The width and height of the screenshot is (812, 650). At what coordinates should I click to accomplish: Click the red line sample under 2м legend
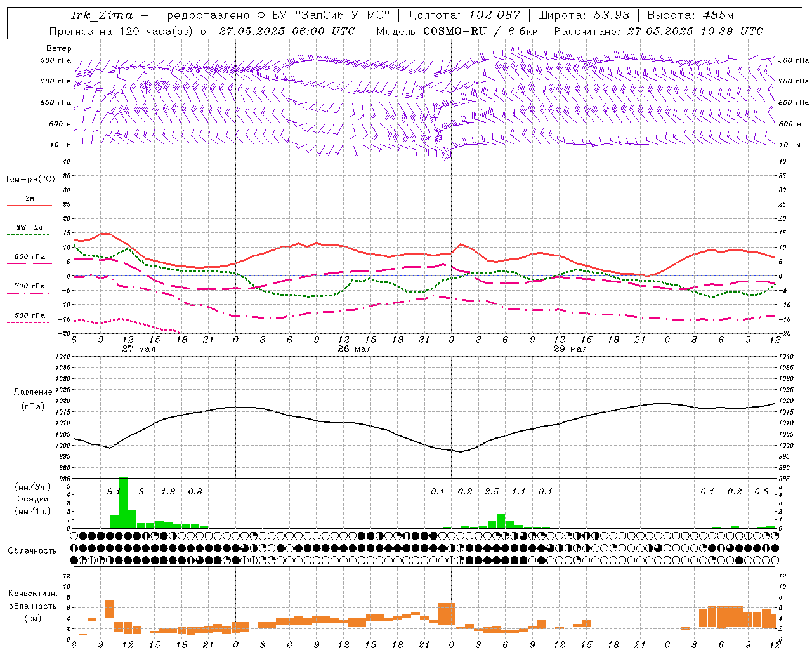click(29, 206)
